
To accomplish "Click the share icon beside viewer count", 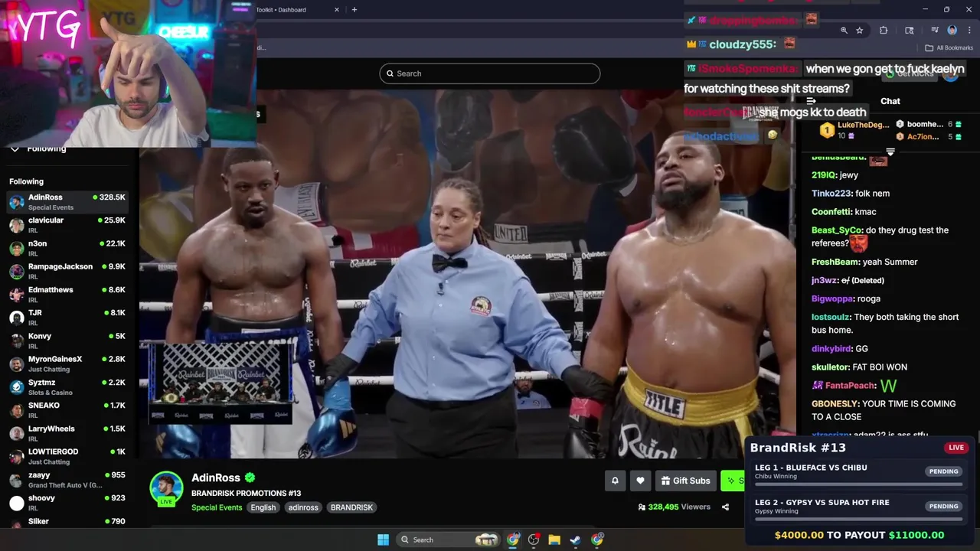I will [x=725, y=507].
